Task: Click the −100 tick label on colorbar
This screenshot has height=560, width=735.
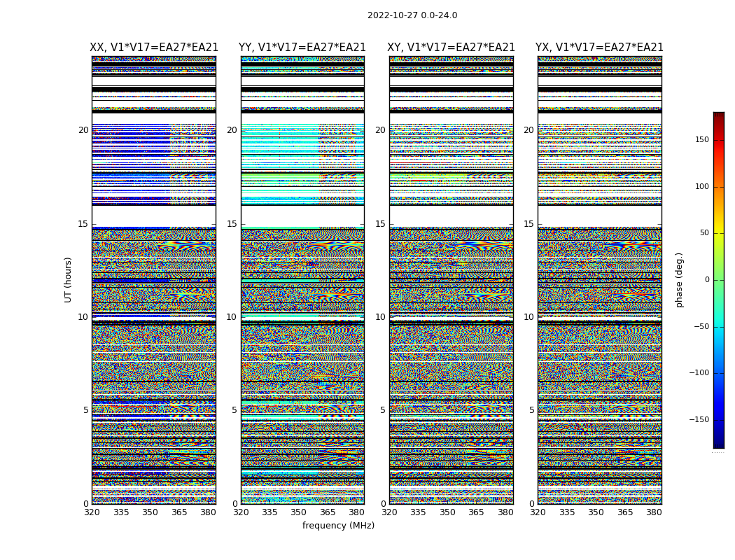Action: coord(699,372)
